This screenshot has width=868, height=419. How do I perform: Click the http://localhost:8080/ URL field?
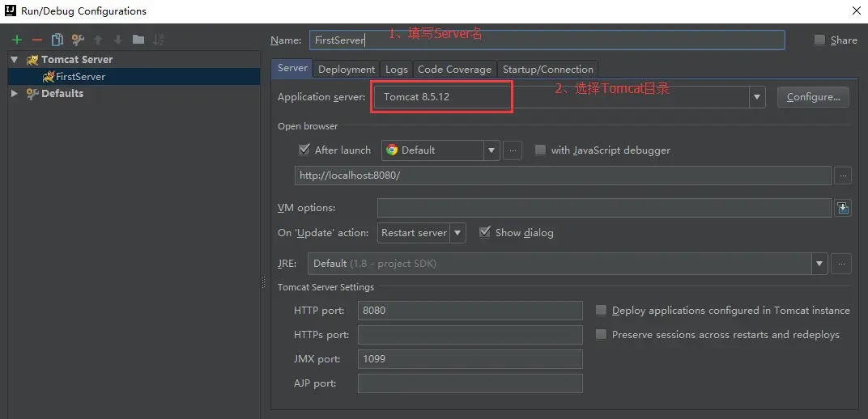(x=563, y=176)
